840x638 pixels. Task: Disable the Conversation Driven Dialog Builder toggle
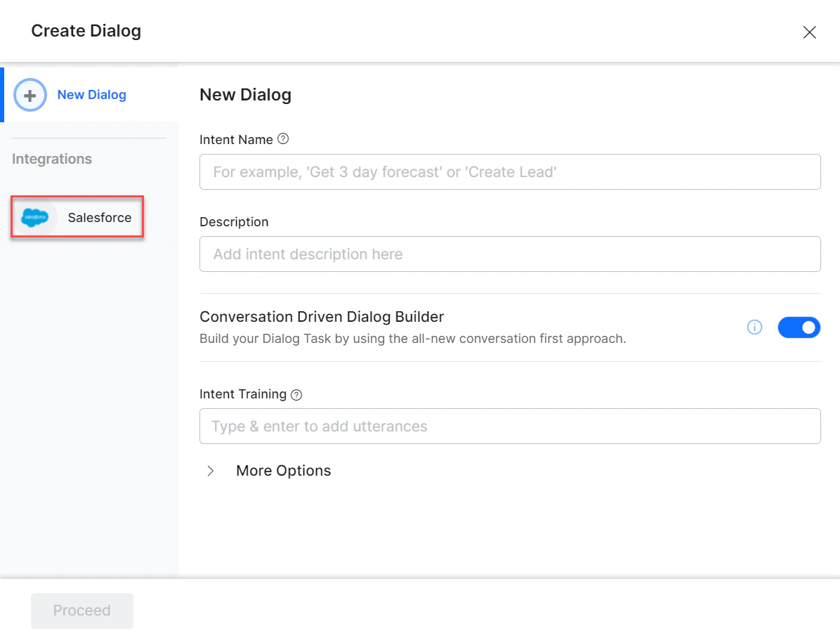[x=799, y=327]
